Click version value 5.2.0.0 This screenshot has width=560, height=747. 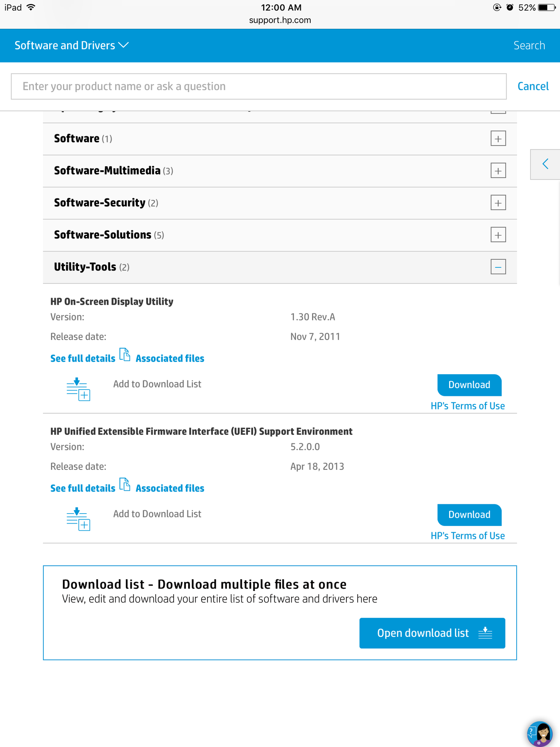point(305,447)
